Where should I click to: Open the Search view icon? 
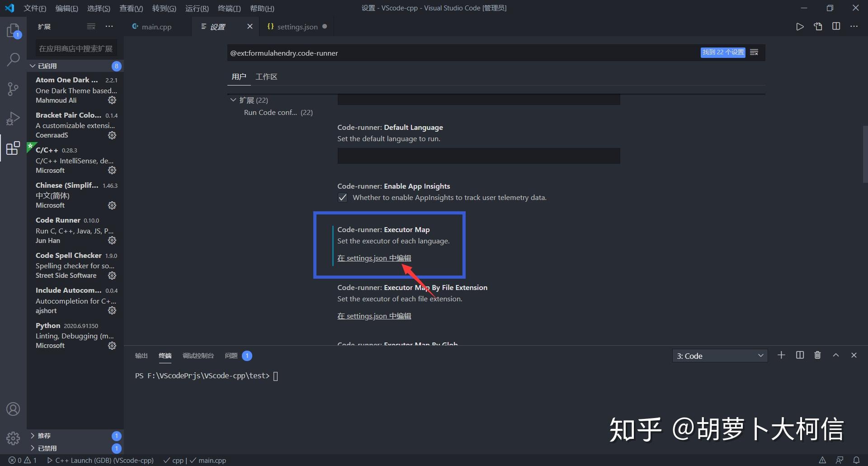point(13,59)
